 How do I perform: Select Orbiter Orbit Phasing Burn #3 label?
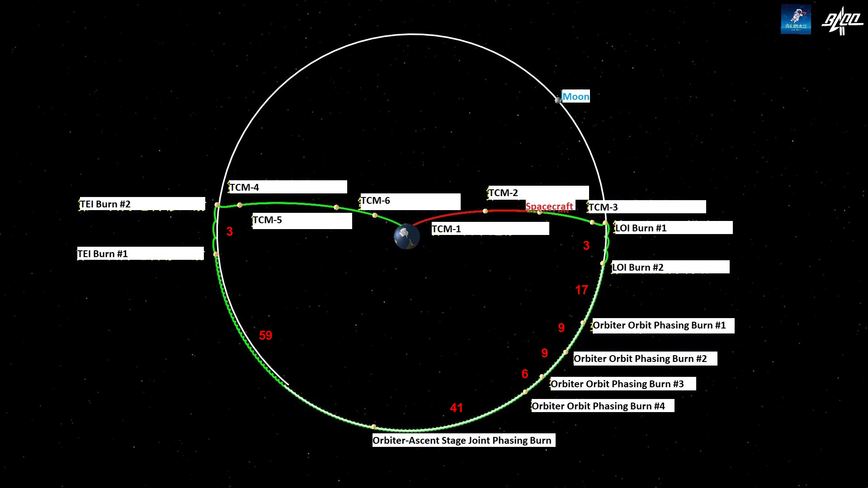[623, 384]
